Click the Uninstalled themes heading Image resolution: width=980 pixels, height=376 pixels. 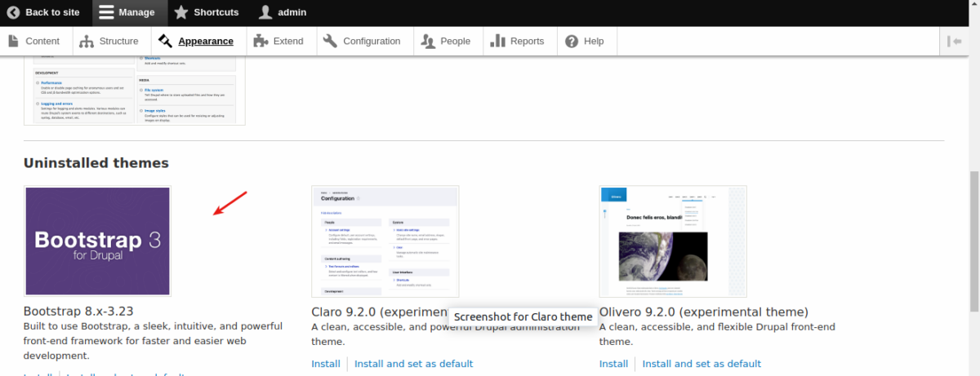click(96, 163)
